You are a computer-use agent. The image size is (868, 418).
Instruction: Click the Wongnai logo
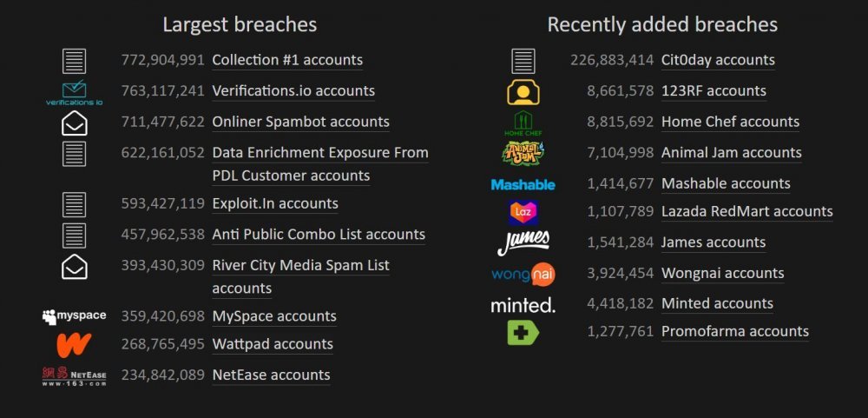click(x=523, y=274)
